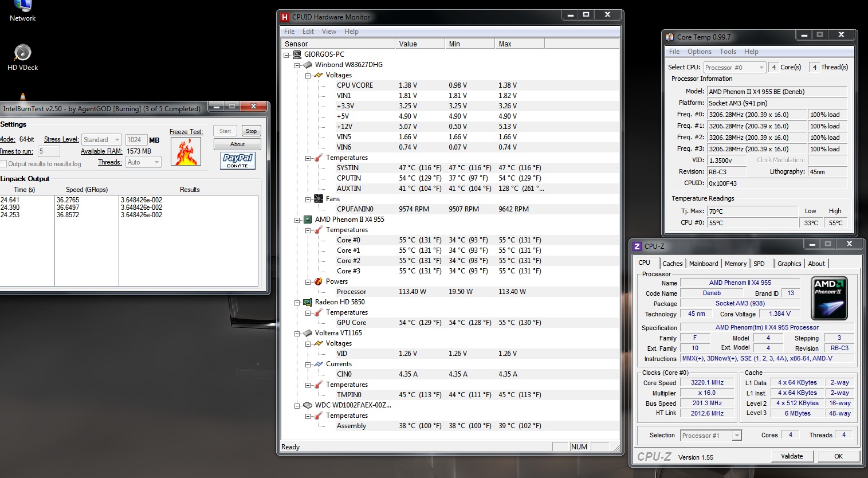Click the Sensor column header
The width and height of the screenshot is (868, 478).
point(337,44)
